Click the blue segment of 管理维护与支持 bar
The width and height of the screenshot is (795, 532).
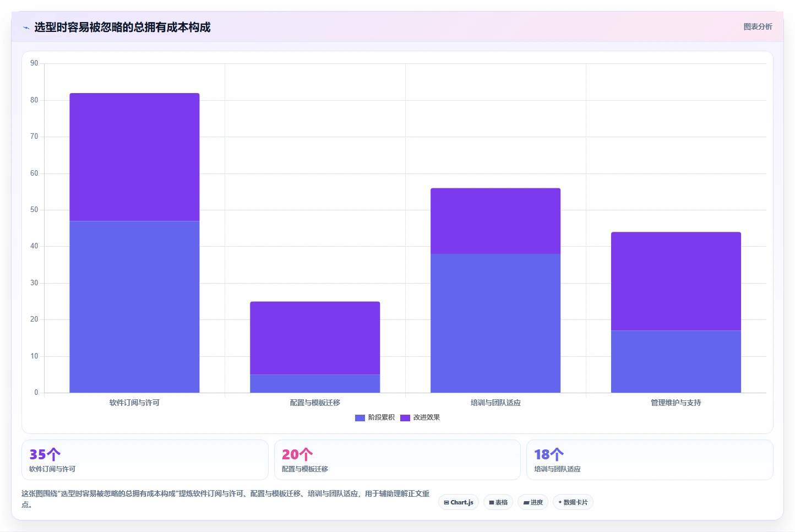pos(676,362)
